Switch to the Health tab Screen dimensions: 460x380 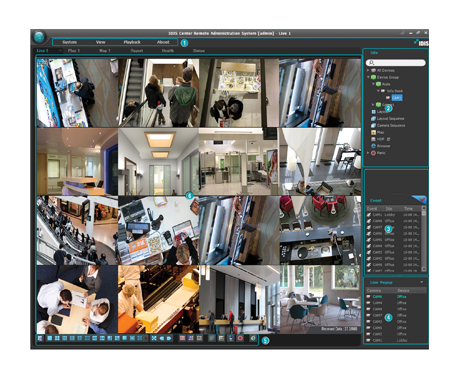click(x=168, y=51)
